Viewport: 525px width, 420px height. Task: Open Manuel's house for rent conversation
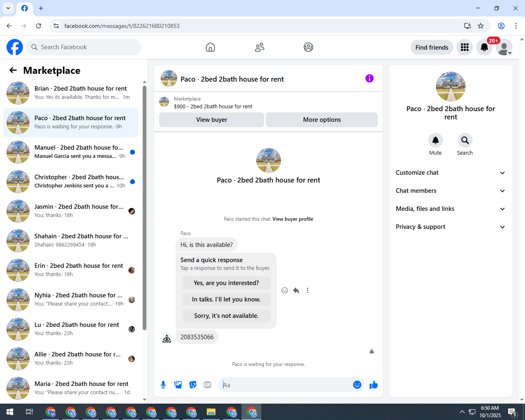[71, 152]
